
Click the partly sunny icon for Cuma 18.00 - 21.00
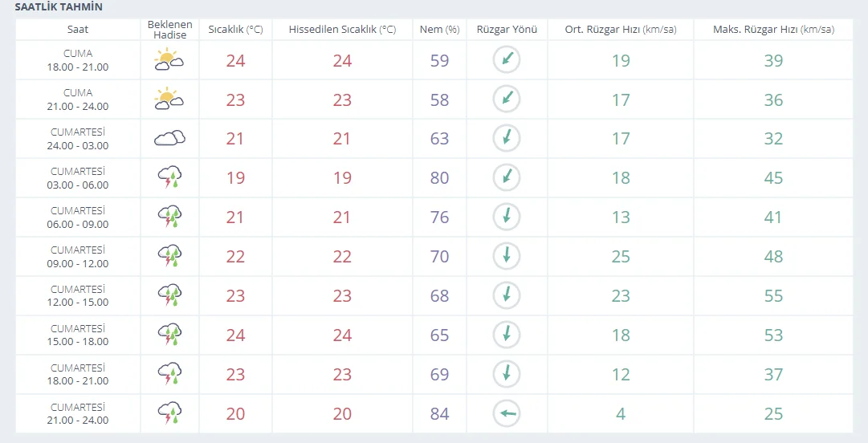tap(169, 59)
